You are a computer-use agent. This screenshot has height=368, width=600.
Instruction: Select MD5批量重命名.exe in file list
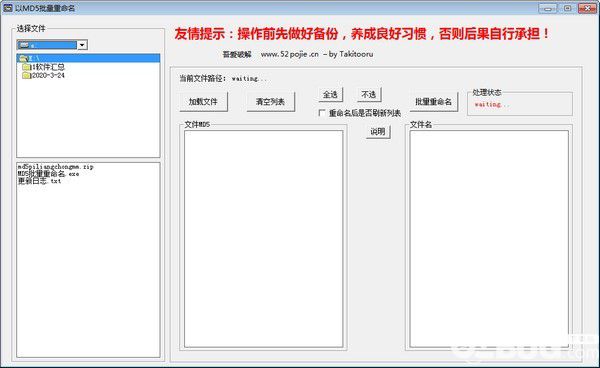[49, 174]
